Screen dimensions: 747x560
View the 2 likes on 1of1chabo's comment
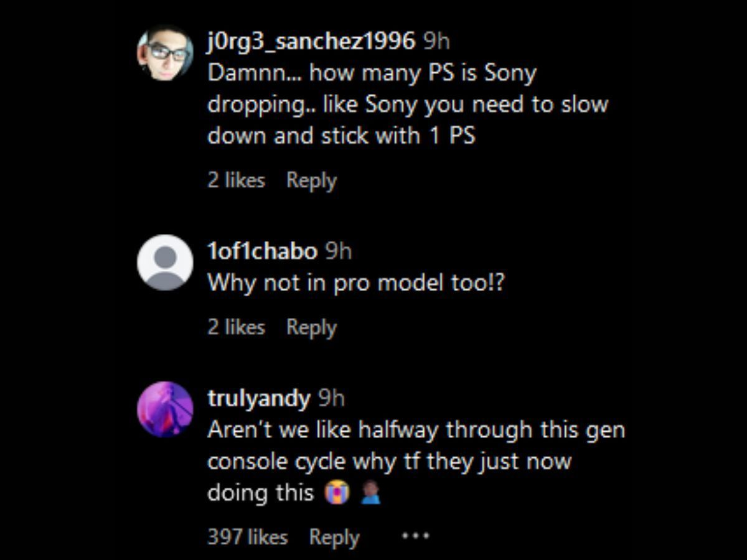click(x=236, y=327)
